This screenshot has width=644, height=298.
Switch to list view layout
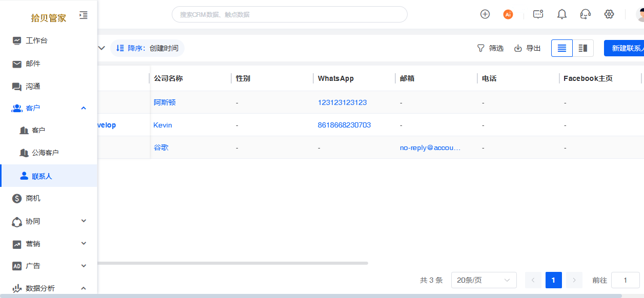[x=562, y=48]
